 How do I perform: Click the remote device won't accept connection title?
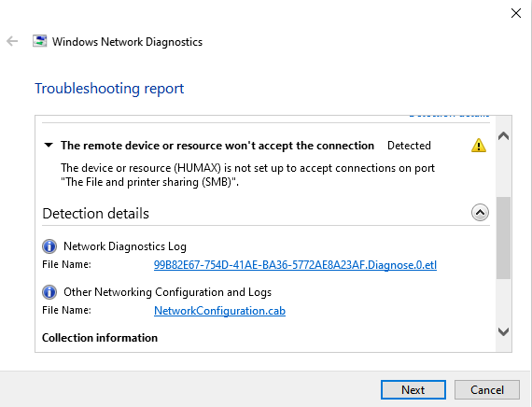(x=217, y=146)
